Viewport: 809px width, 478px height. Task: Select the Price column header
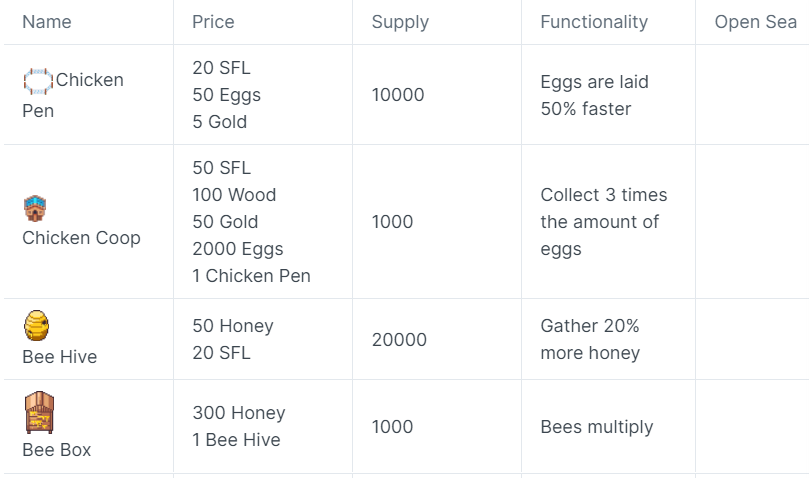coord(213,22)
